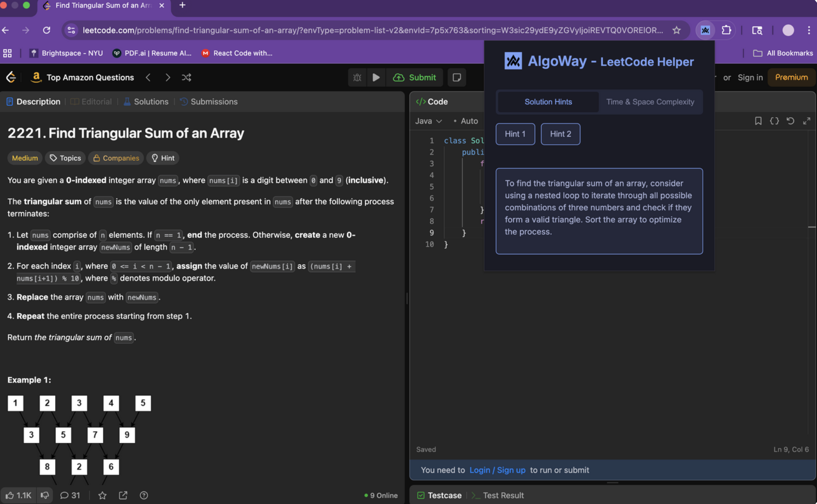Switch to the Solutions tab
The width and height of the screenshot is (817, 504).
pyautogui.click(x=151, y=101)
